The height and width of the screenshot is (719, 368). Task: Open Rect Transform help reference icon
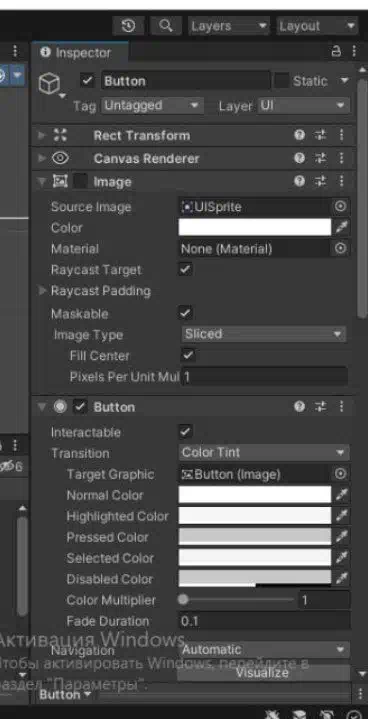[x=300, y=135]
